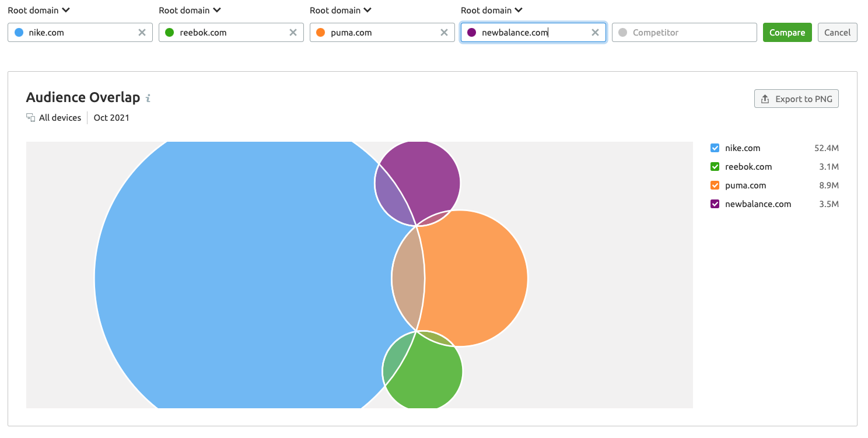The height and width of the screenshot is (438, 868).
Task: Click the green Compare button
Action: (x=787, y=33)
